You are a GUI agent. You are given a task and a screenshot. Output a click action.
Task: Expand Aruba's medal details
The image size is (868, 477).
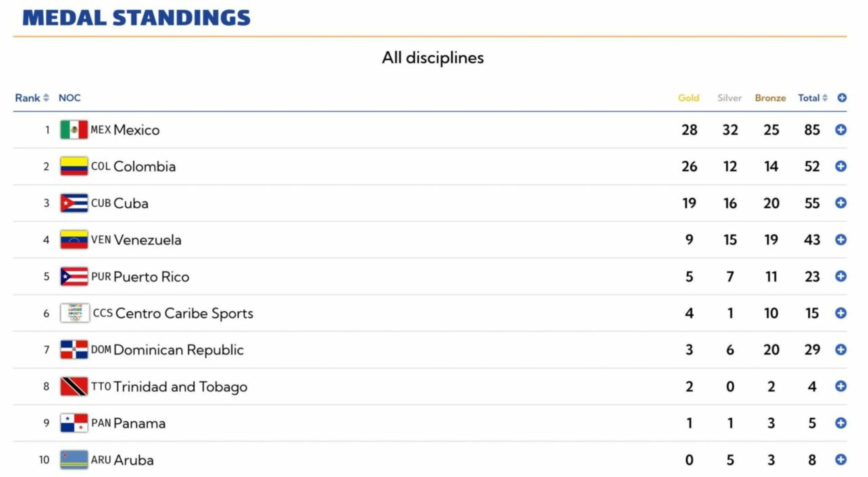(x=841, y=460)
